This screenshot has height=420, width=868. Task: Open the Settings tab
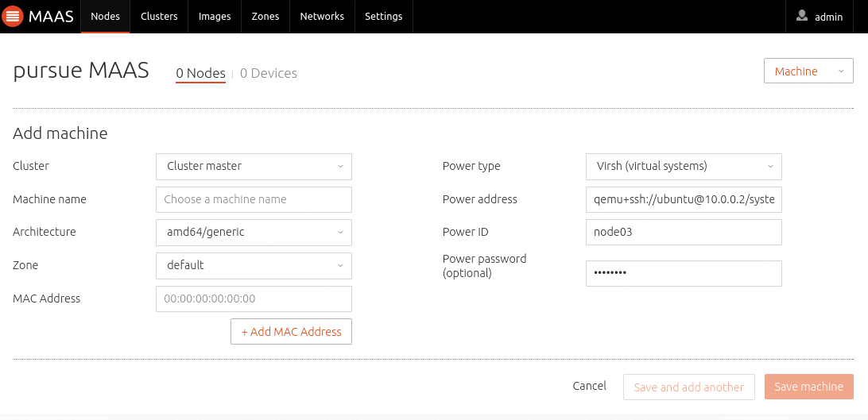coord(384,16)
